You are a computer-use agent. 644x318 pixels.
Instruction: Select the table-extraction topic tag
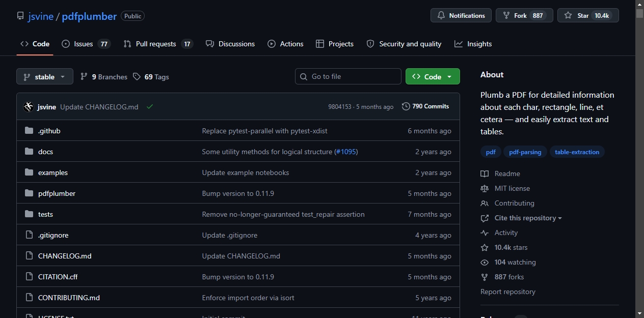[x=577, y=152]
